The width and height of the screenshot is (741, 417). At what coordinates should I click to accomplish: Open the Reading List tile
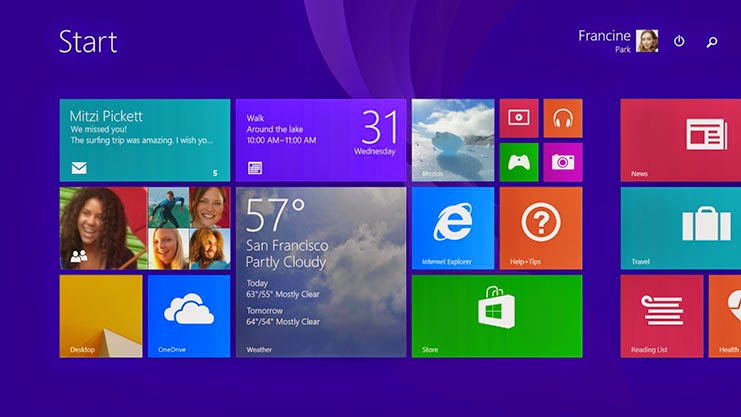(662, 316)
